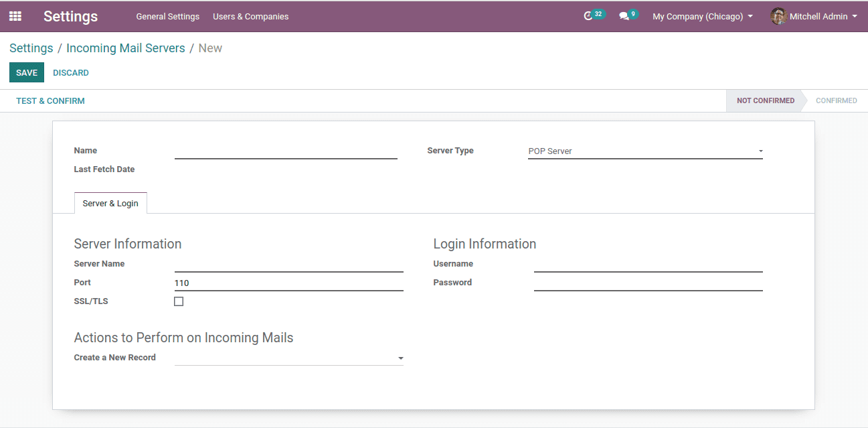Focus the Password input field
Image resolution: width=868 pixels, height=428 pixels.
[648, 283]
